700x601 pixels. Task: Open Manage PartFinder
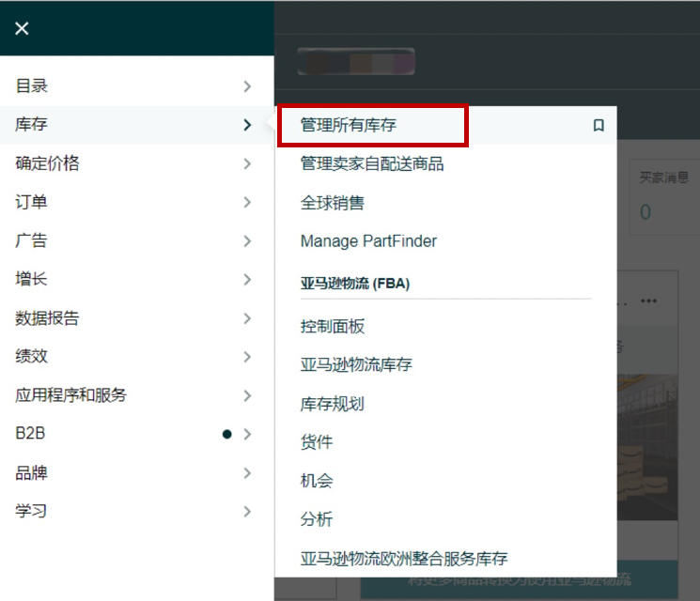pyautogui.click(x=368, y=241)
